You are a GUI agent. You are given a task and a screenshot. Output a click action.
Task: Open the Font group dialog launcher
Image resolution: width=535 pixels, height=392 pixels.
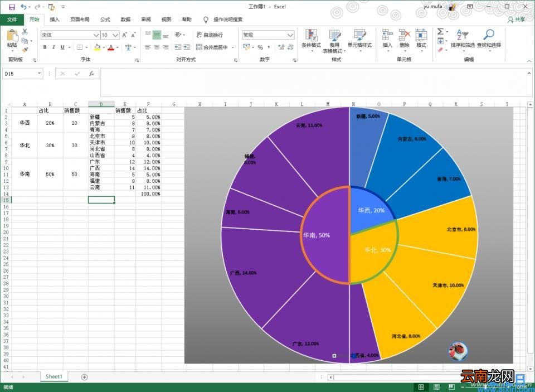tap(137, 60)
